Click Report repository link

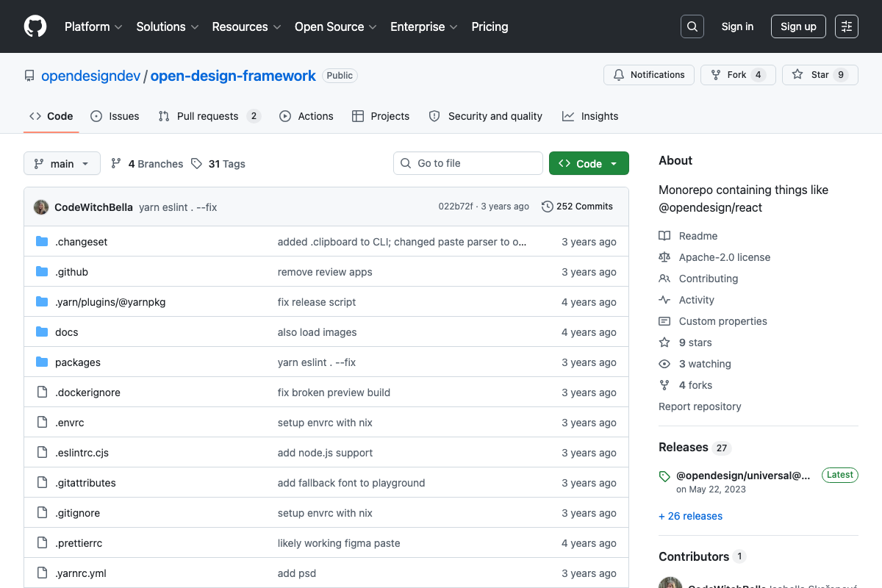point(700,406)
